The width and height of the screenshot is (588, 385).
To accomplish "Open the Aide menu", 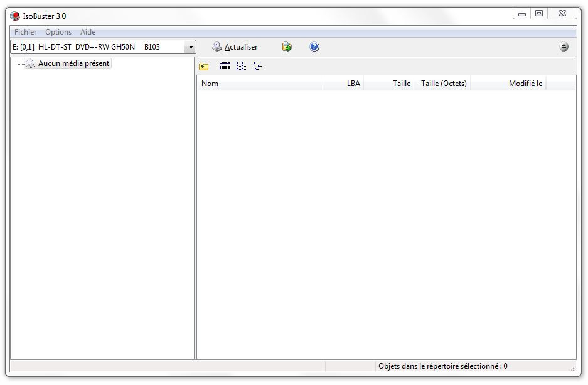I will 88,32.
